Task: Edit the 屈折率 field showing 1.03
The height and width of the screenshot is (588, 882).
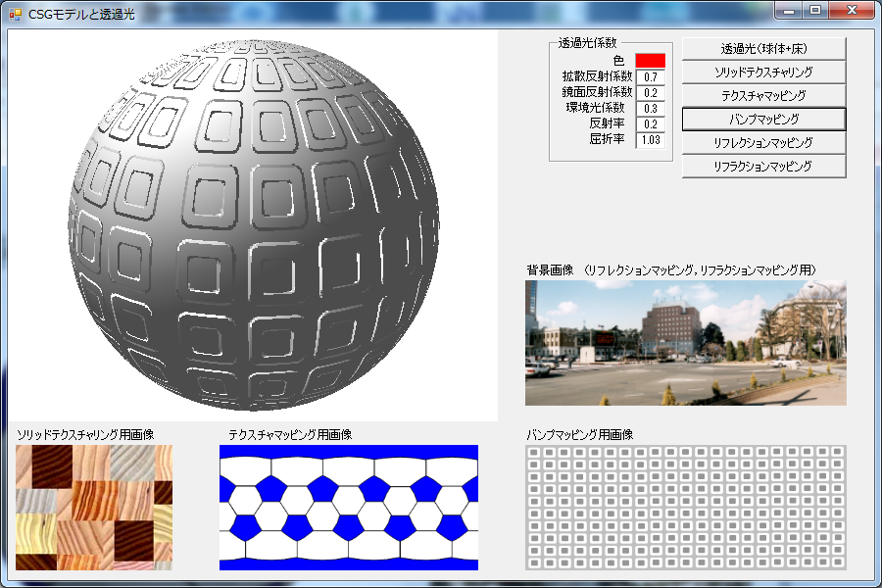Action: click(x=651, y=139)
